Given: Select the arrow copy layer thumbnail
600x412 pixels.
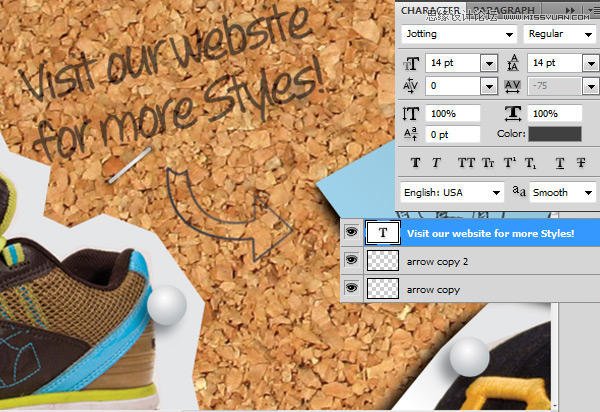Looking at the screenshot, I should pyautogui.click(x=383, y=288).
